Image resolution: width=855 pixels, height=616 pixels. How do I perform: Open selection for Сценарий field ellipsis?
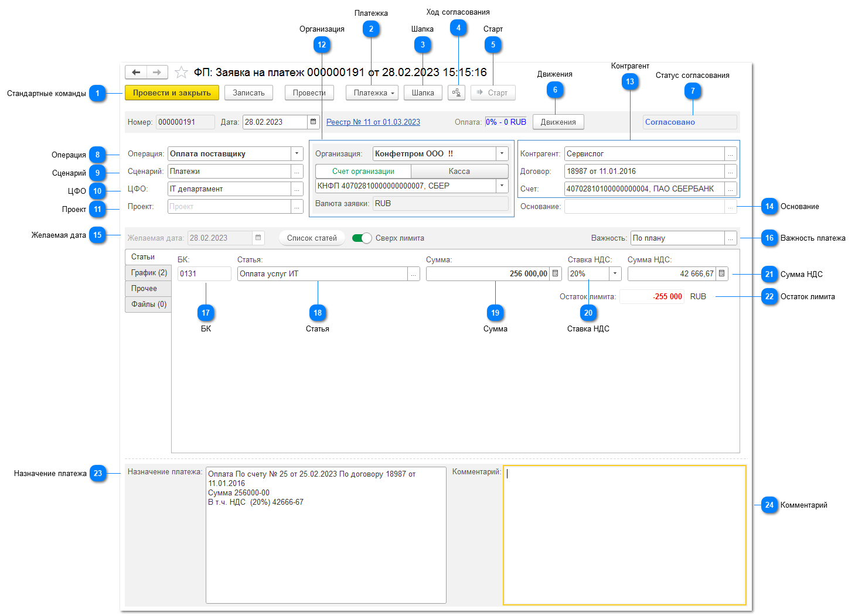click(297, 172)
